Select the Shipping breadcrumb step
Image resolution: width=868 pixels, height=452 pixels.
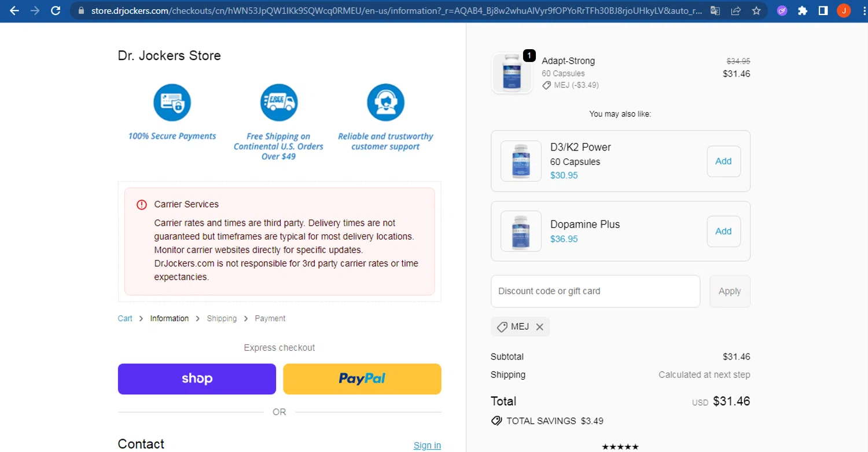[x=222, y=318]
